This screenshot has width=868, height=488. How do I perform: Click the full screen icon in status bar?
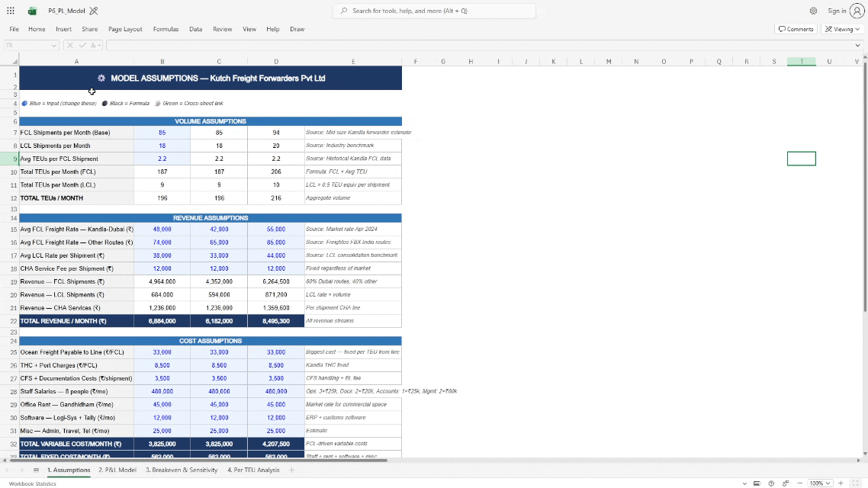[855, 483]
